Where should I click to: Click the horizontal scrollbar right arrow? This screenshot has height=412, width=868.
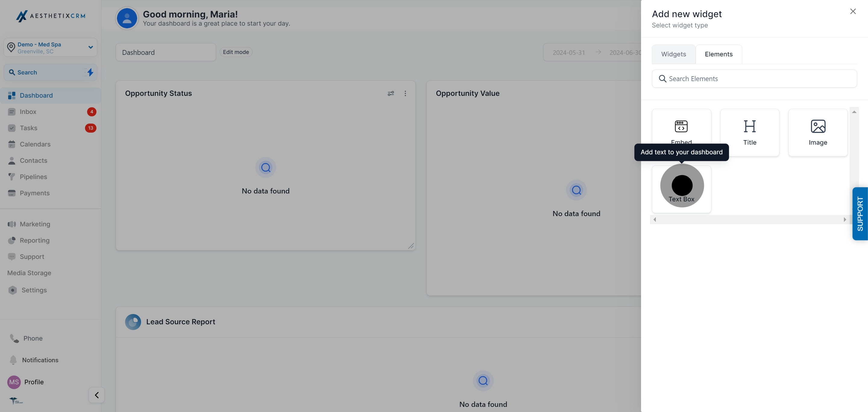(x=845, y=220)
